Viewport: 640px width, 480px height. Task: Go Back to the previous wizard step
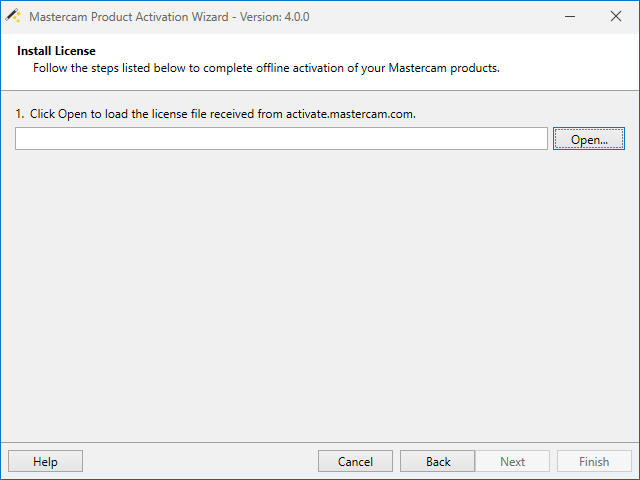(x=437, y=461)
